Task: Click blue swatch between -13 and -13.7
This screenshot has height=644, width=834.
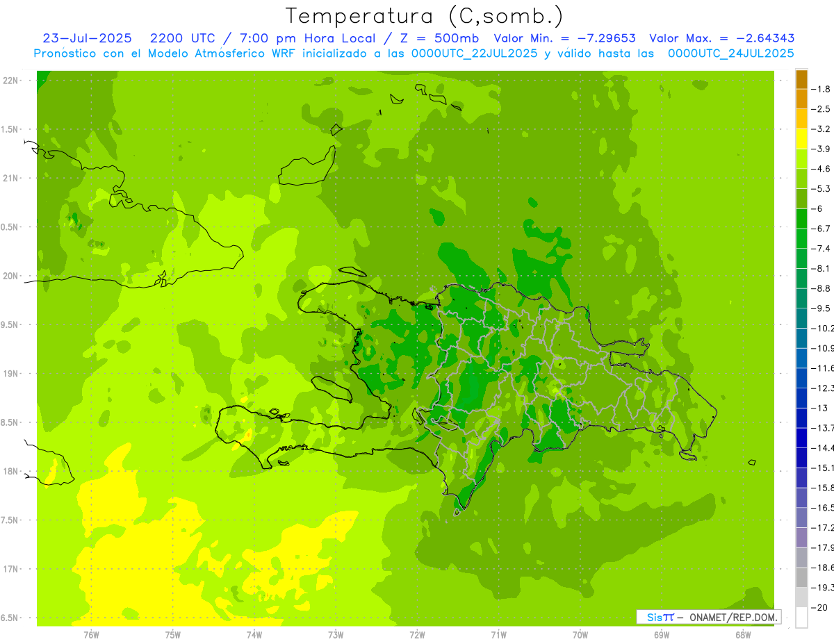Action: (x=801, y=418)
